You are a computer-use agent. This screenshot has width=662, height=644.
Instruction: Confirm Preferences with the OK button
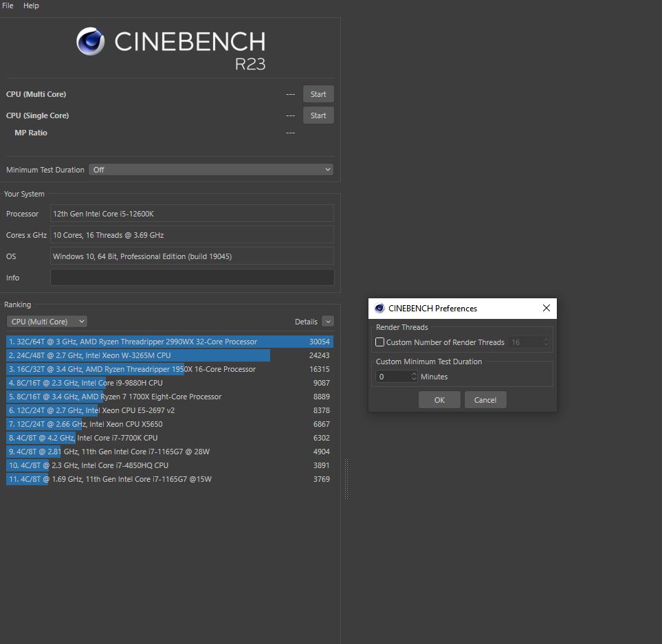[x=439, y=399]
